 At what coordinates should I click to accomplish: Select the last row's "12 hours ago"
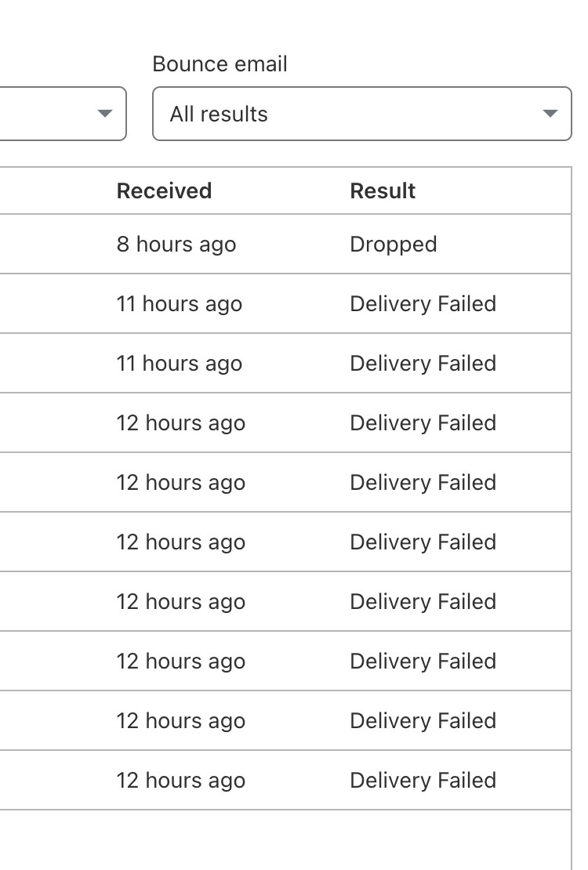pyautogui.click(x=181, y=780)
